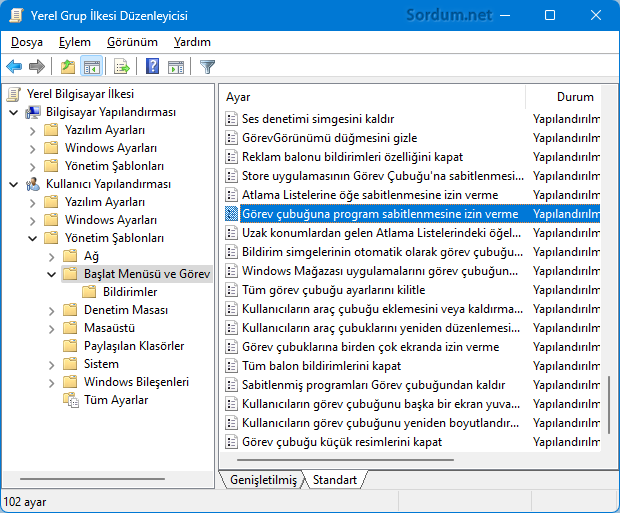Select 'Kullanıcıların görev çubuğunu yeniden boyutlandır' setting
This screenshot has height=513, width=620.
tap(380, 422)
